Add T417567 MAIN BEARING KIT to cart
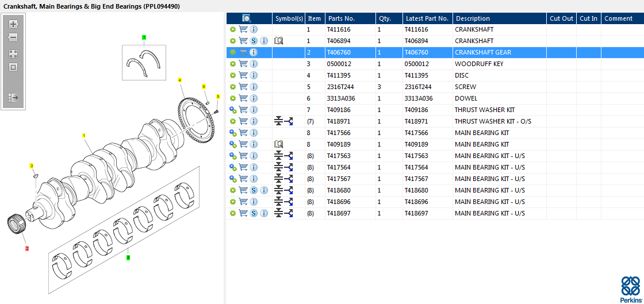The width and height of the screenshot is (644, 304). [x=243, y=179]
